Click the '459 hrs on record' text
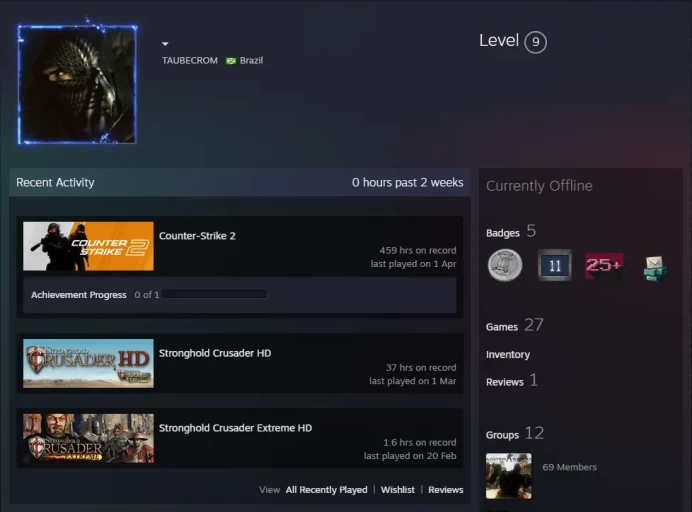The width and height of the screenshot is (692, 512). (418, 250)
